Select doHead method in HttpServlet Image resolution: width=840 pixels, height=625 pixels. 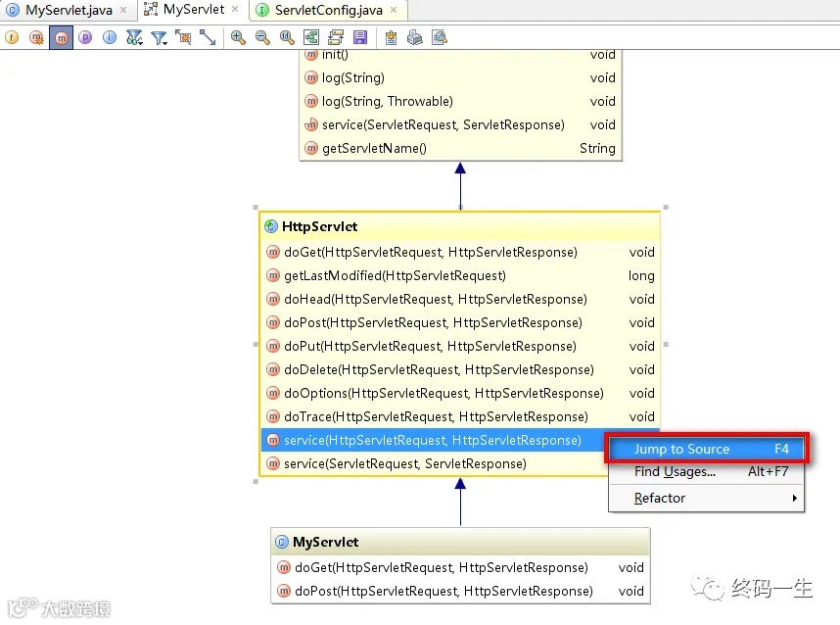[x=459, y=299]
